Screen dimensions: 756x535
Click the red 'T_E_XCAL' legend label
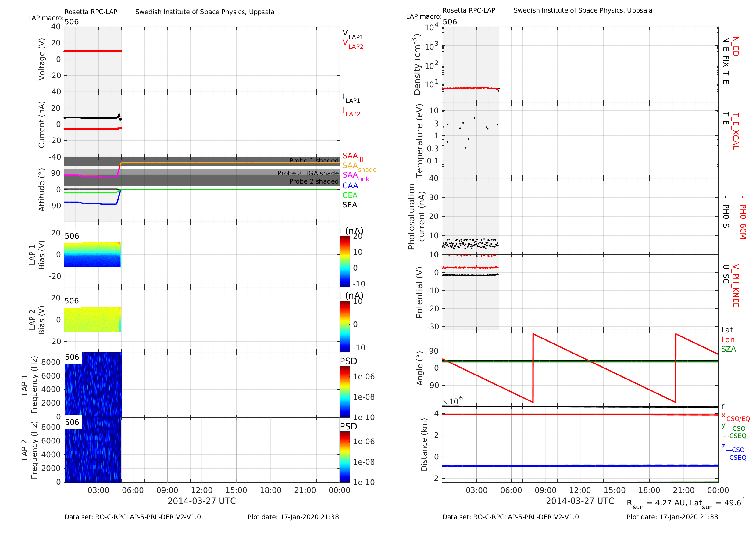[x=736, y=131]
